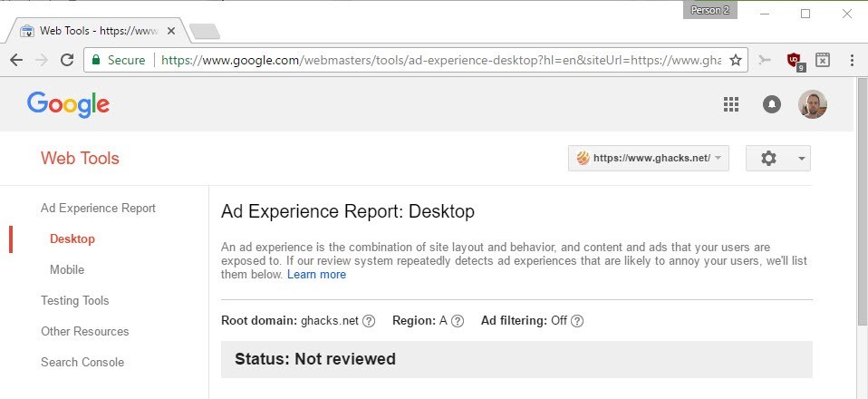Click the Google logo
This screenshot has width=868, height=399.
(68, 105)
